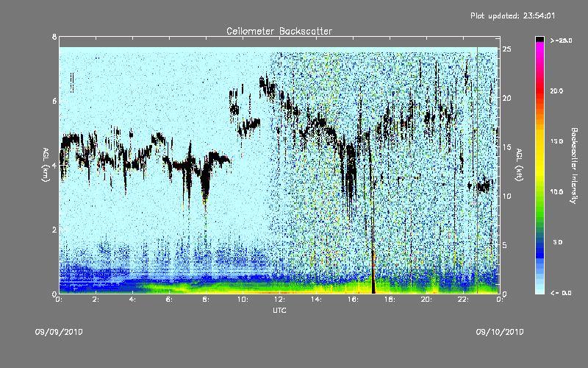Viewport: 588px width, 368px height.
Task: Click the 8 km tick label
Action: click(54, 37)
